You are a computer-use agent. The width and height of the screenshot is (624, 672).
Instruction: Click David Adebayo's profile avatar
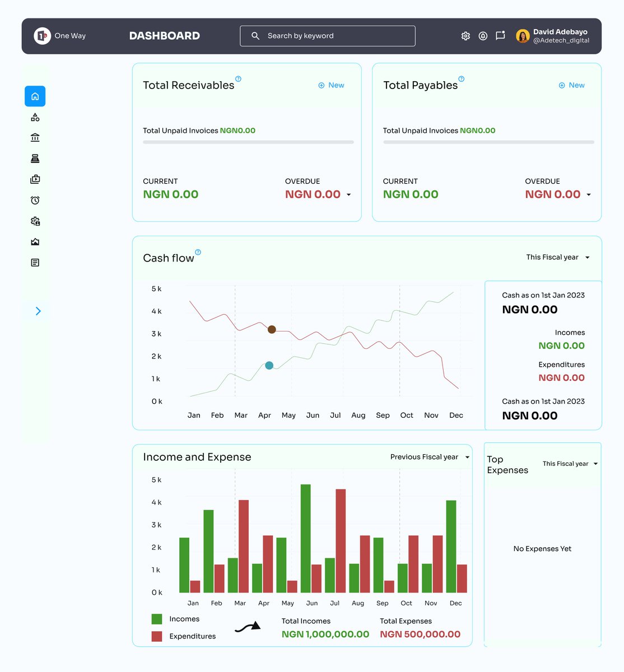coord(523,36)
